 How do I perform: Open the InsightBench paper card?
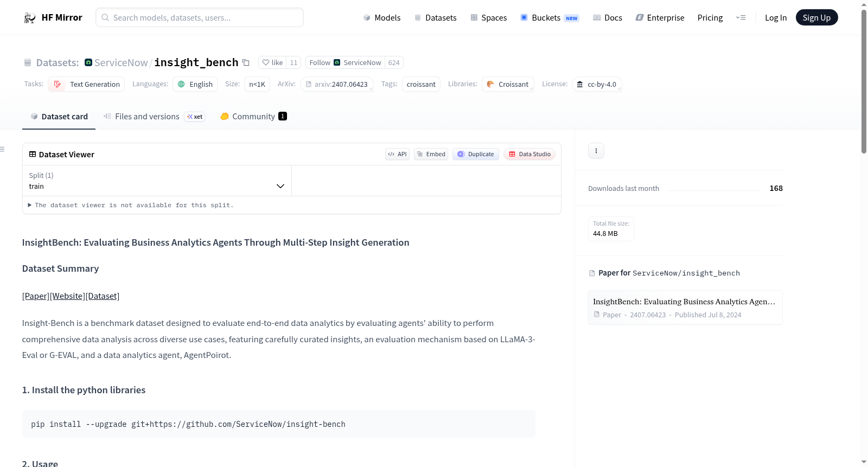pos(685,308)
